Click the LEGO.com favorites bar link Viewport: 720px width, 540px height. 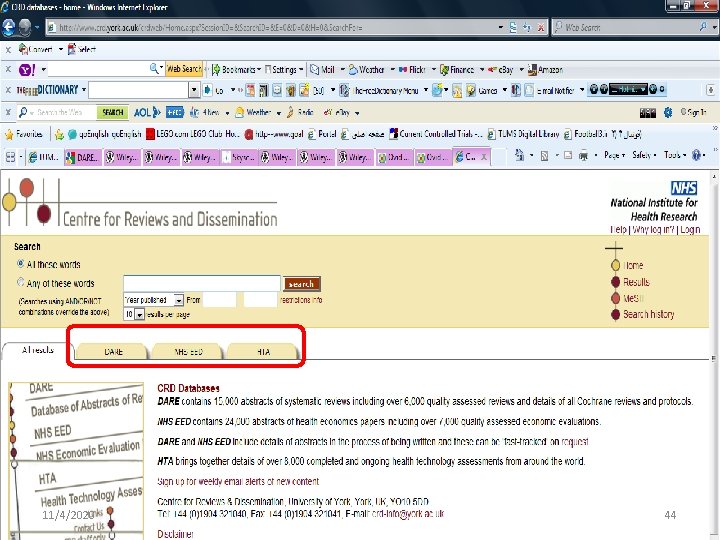tap(193, 134)
